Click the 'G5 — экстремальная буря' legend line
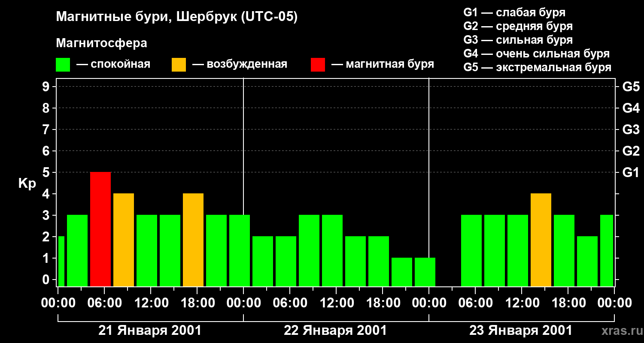644x343 pixels. (x=538, y=67)
